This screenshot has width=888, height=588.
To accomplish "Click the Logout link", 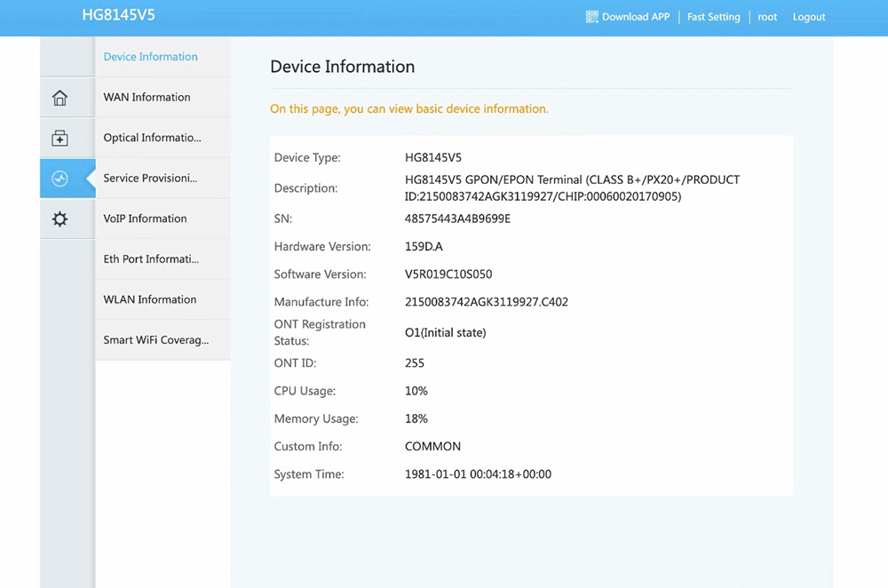I will click(x=809, y=17).
